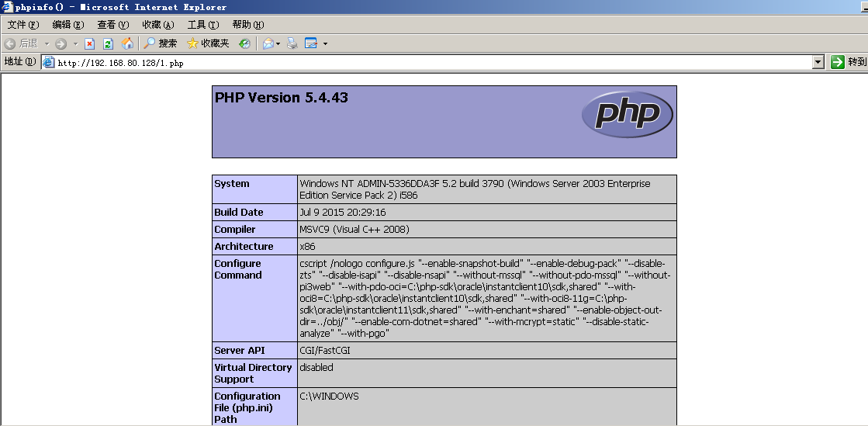Screen dimensions: 868x426
Task: Open the 帮助(H) Help menu
Action: pos(248,24)
